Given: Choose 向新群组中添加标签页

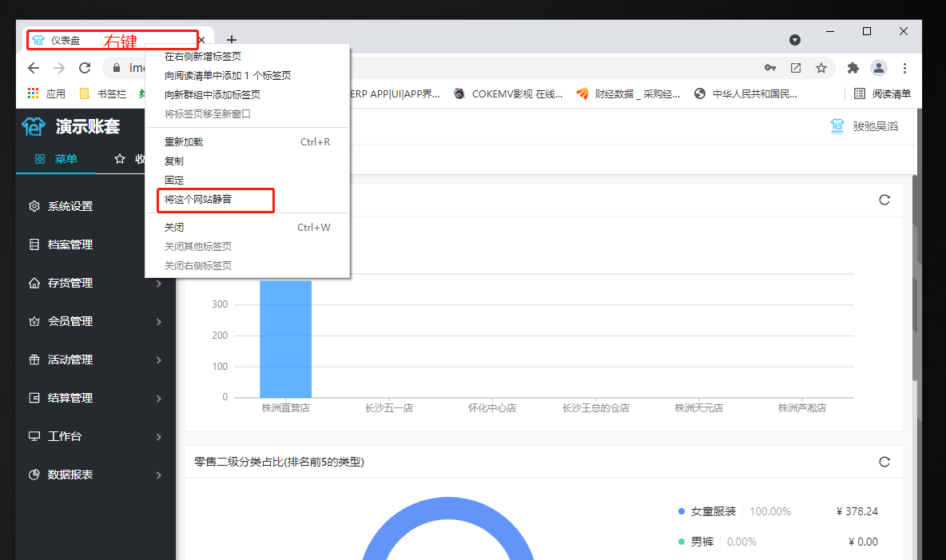Looking at the screenshot, I should [248, 95].
